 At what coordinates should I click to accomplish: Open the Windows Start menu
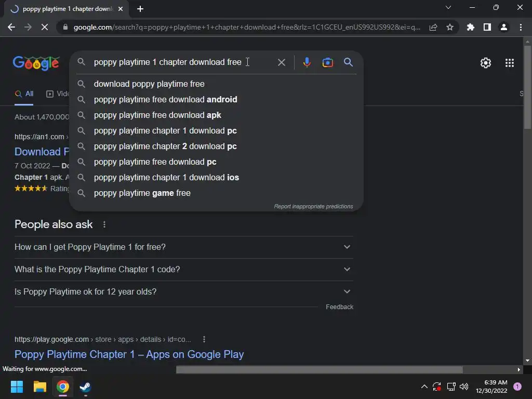click(x=17, y=387)
